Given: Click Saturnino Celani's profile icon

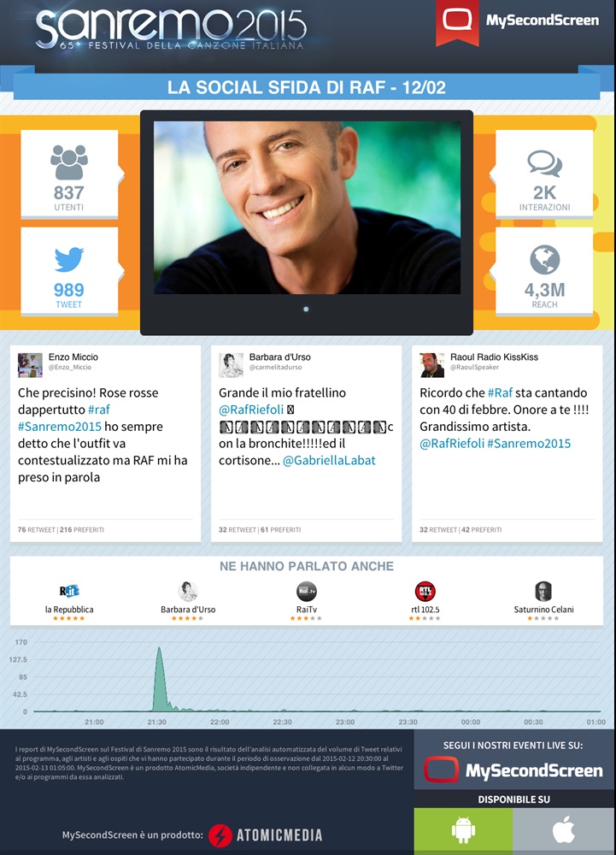Looking at the screenshot, I should point(543,592).
